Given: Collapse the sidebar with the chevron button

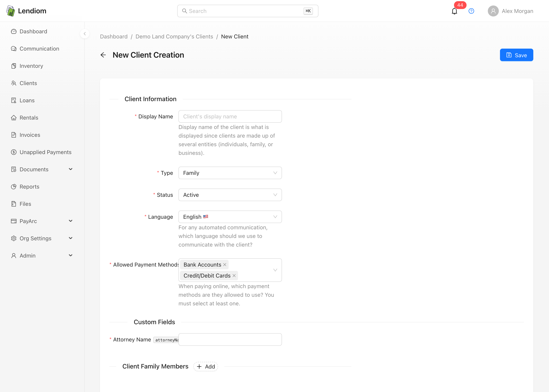Looking at the screenshot, I should (85, 34).
